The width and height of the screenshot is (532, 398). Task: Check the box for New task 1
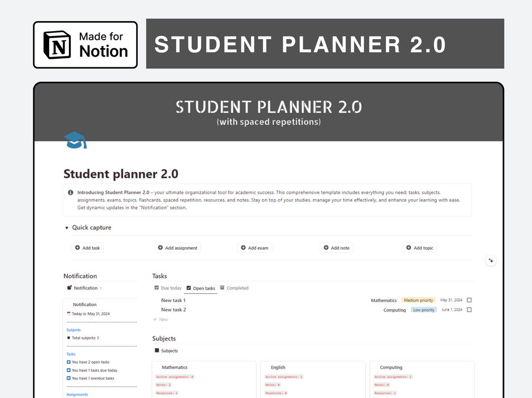(x=469, y=300)
